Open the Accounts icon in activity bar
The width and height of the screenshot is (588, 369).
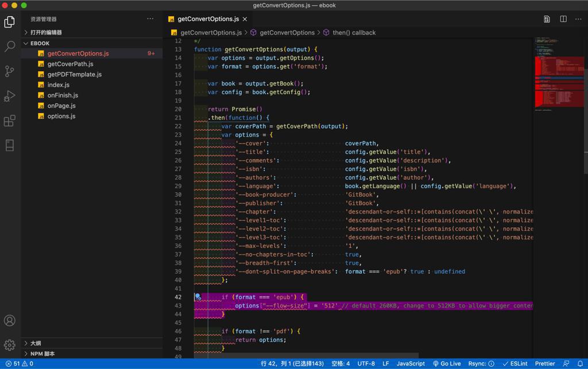(x=10, y=321)
